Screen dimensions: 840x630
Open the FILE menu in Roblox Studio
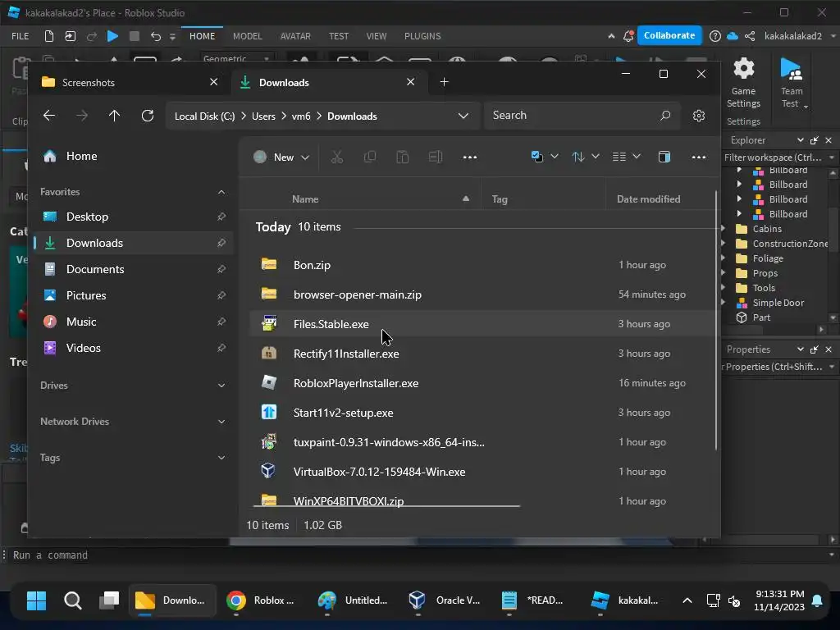(21, 36)
